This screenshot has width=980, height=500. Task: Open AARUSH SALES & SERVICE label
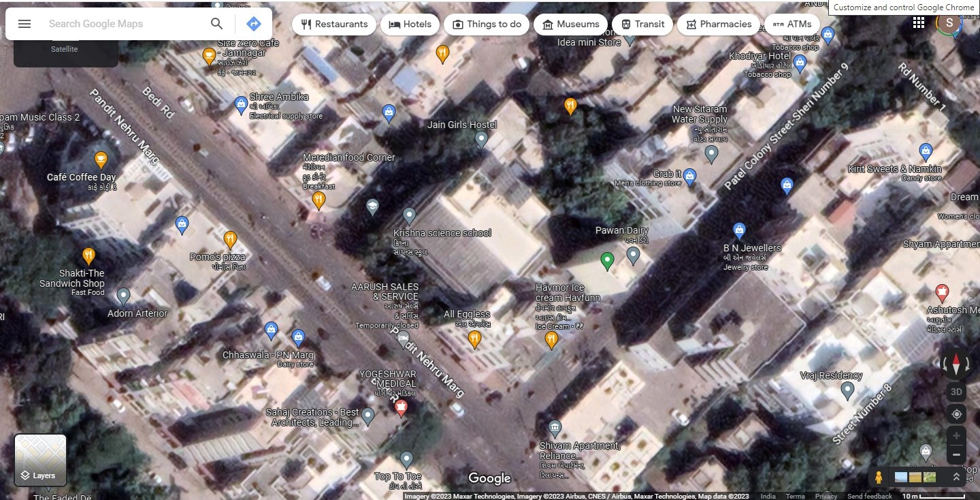(x=385, y=292)
